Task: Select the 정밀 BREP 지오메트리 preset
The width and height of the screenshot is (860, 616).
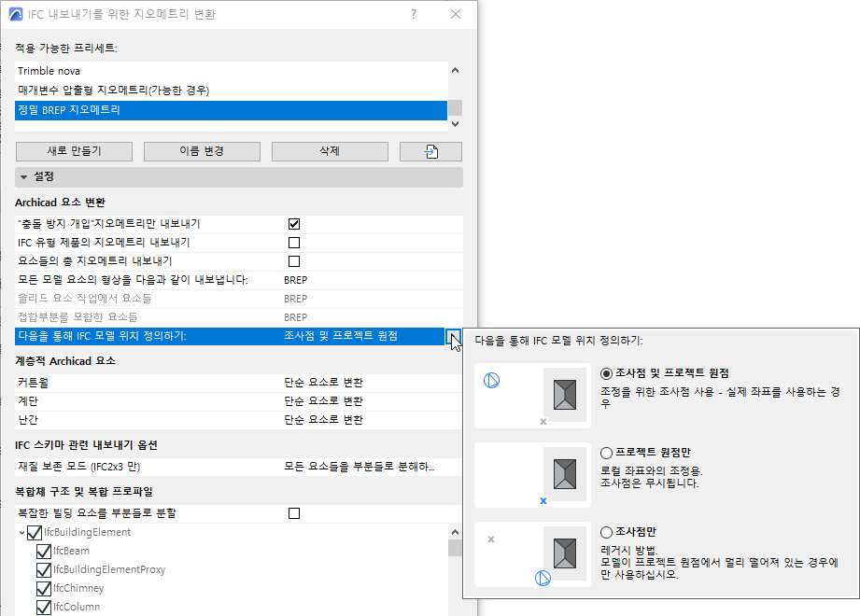Action: click(231, 110)
